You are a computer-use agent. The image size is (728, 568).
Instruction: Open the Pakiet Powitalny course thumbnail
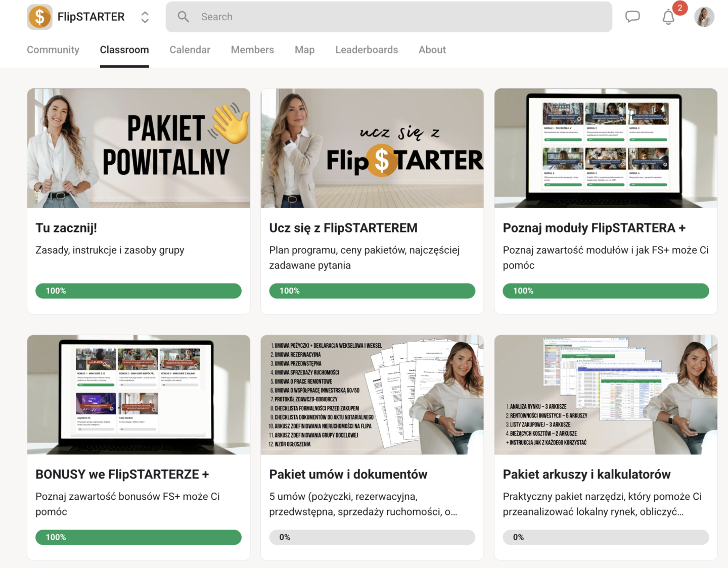click(139, 149)
